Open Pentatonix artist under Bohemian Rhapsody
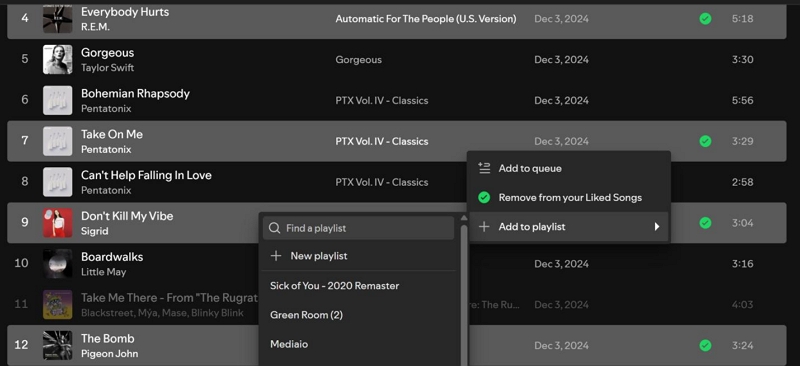800x366 pixels. coord(106,109)
